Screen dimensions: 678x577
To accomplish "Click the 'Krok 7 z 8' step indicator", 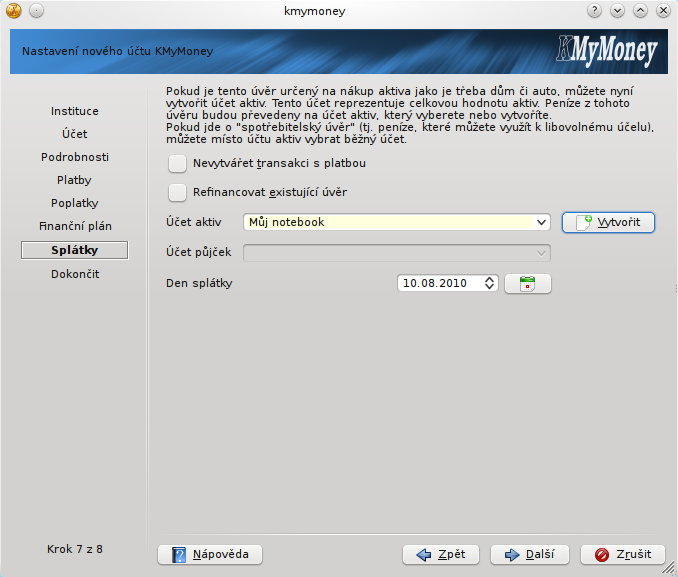I will pos(75,549).
